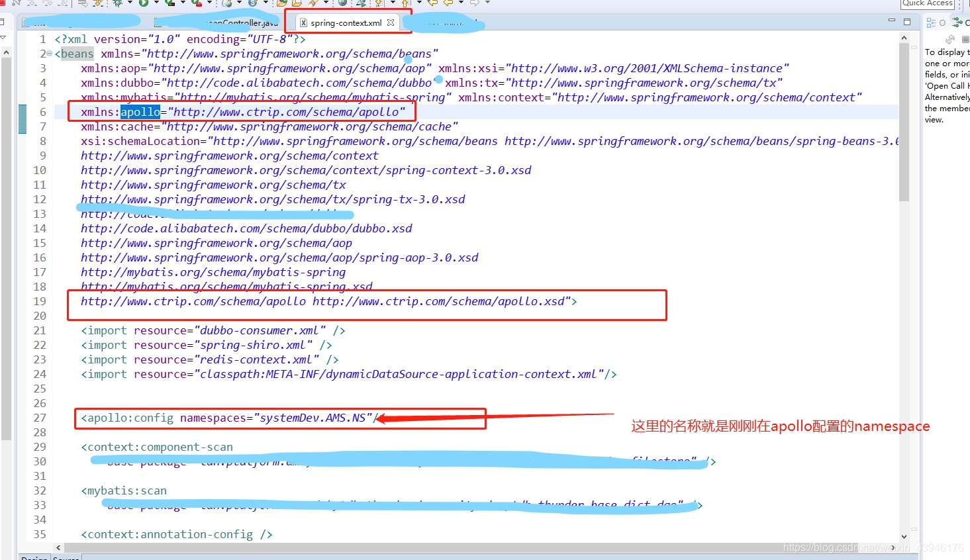Click the beans tag on line 2
970x560 pixels.
[x=77, y=54]
